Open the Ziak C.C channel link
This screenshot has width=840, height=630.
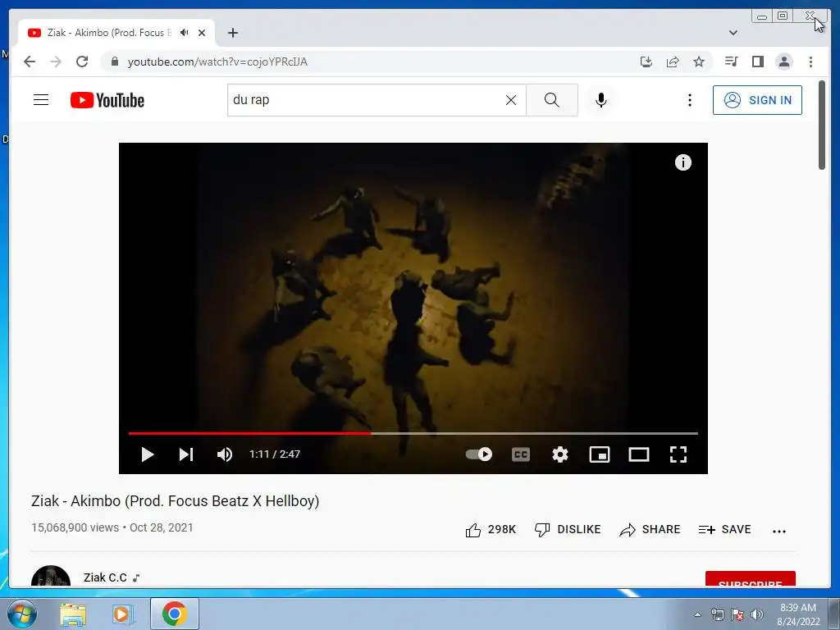tap(105, 577)
